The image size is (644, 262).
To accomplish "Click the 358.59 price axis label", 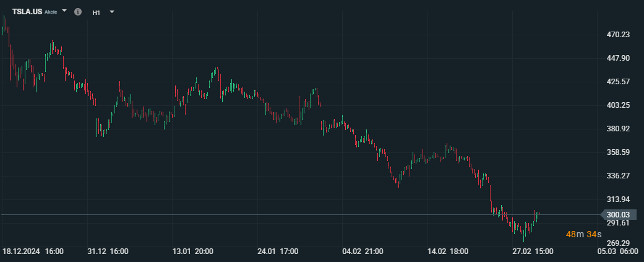I will coord(618,152).
